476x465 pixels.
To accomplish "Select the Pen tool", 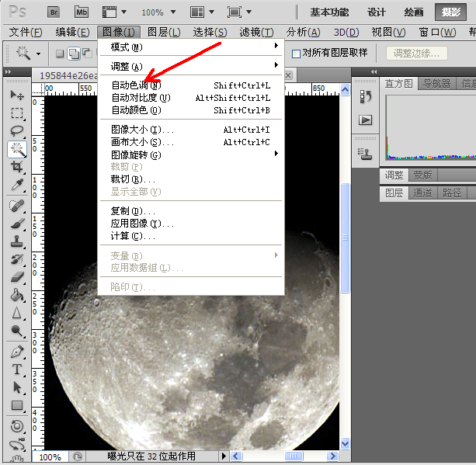I will click(x=17, y=352).
